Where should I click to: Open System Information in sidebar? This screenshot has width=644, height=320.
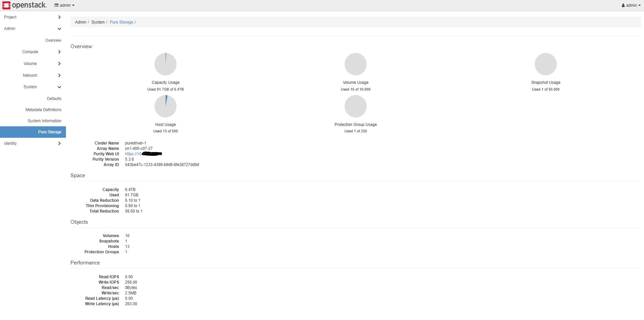(x=44, y=121)
